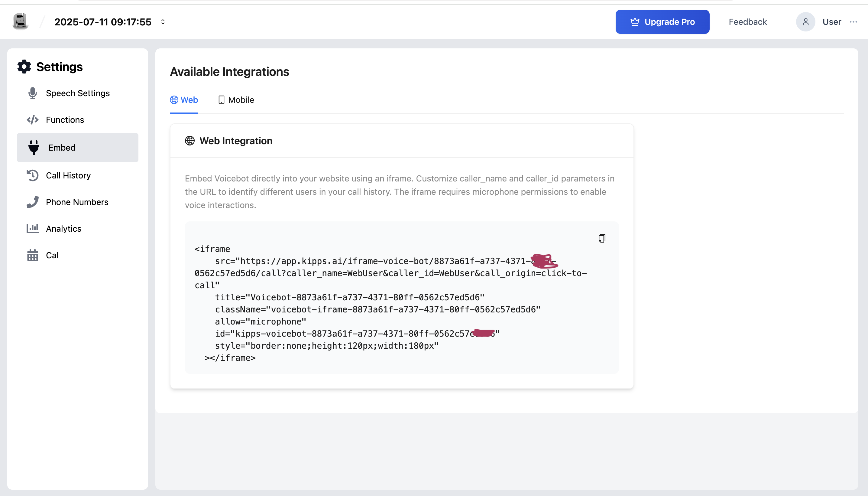
Task: Click the Call History clock icon
Action: (32, 175)
